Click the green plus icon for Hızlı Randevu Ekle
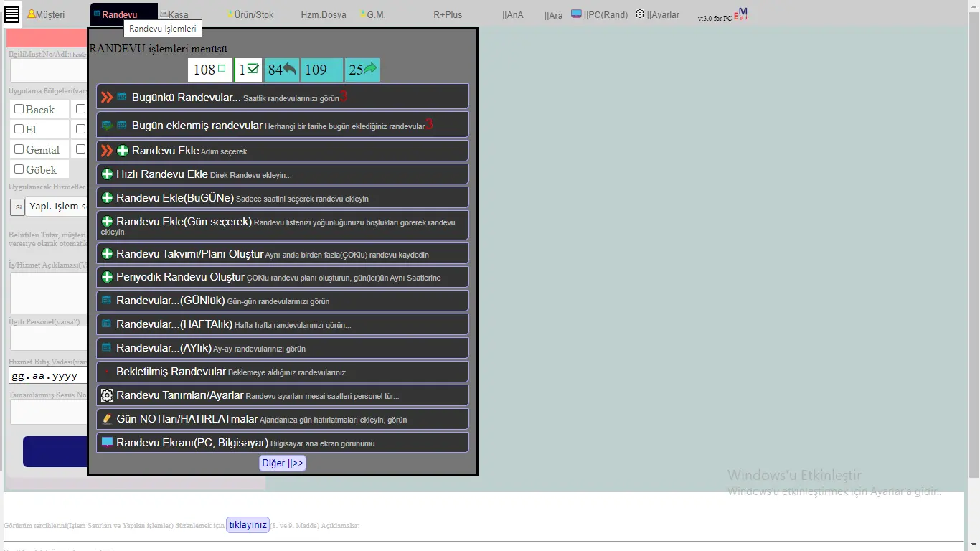This screenshot has height=551, width=980. (x=108, y=174)
